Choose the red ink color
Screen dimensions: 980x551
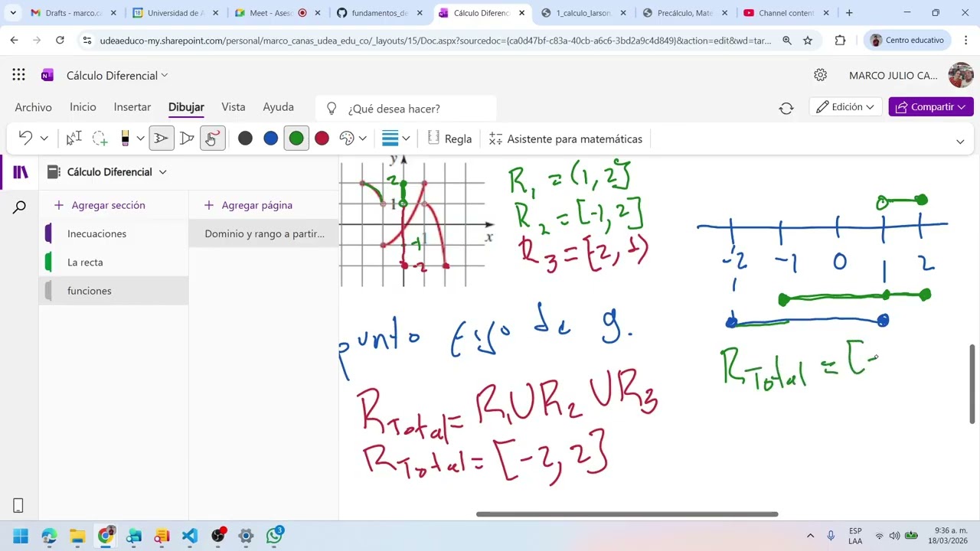pyautogui.click(x=322, y=139)
